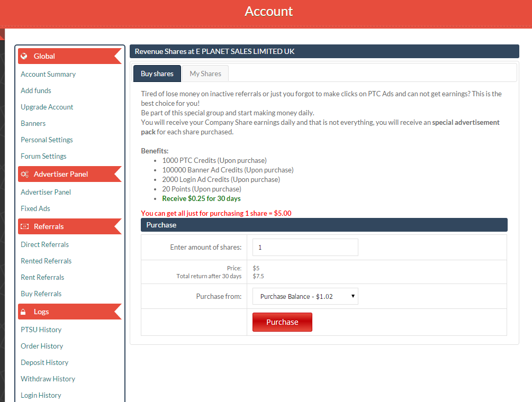
Task: Click the red Purchase button
Action: [x=282, y=322]
